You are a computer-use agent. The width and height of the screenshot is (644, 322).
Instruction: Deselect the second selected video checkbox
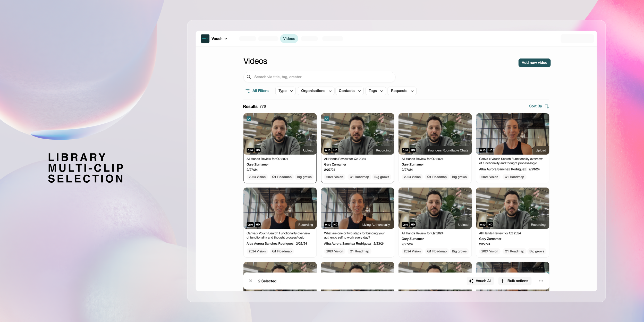(327, 118)
